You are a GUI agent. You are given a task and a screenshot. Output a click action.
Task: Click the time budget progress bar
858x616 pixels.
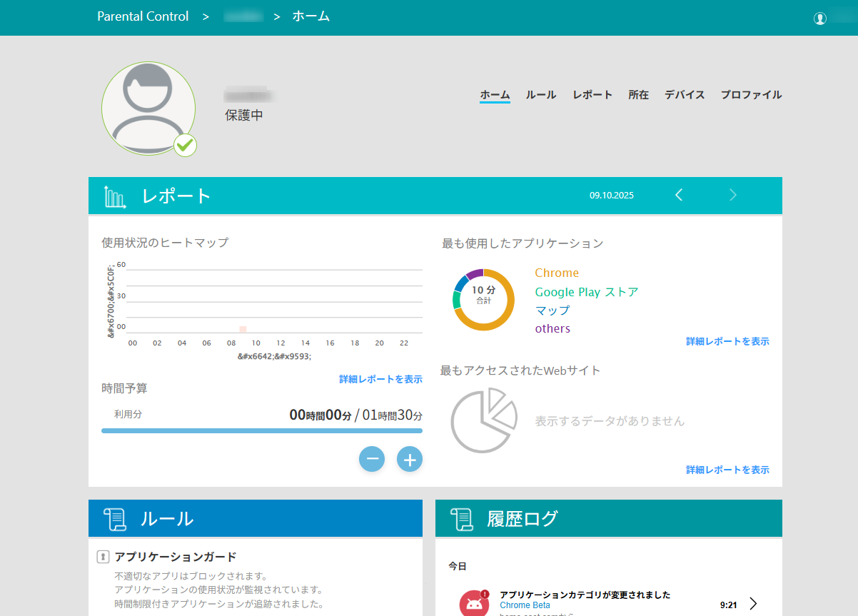pyautogui.click(x=262, y=431)
